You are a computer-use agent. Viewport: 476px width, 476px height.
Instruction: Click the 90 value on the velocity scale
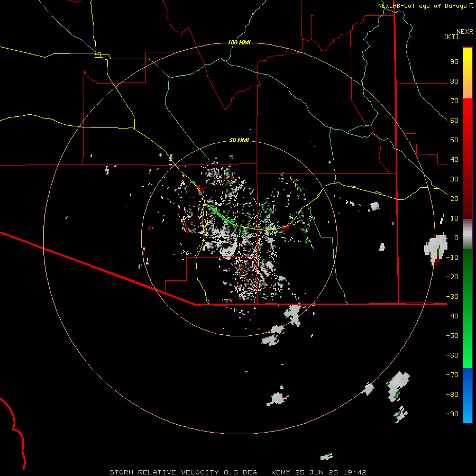tap(454, 62)
